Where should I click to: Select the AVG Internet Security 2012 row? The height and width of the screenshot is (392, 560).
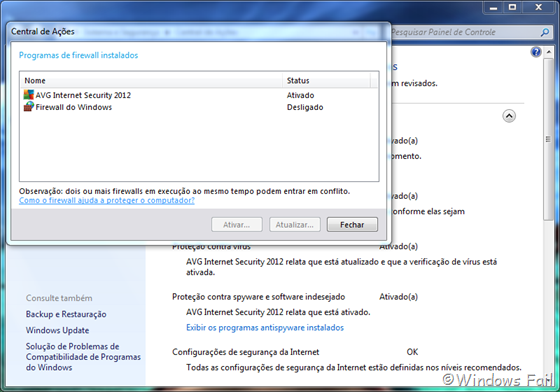[x=199, y=95]
